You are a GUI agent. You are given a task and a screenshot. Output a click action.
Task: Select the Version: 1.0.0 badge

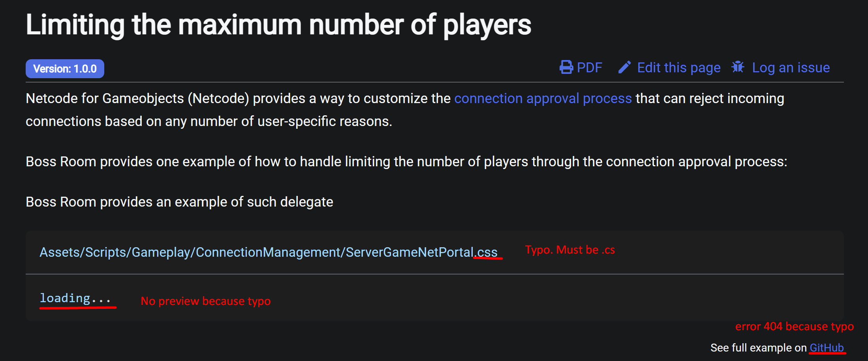[x=65, y=68]
